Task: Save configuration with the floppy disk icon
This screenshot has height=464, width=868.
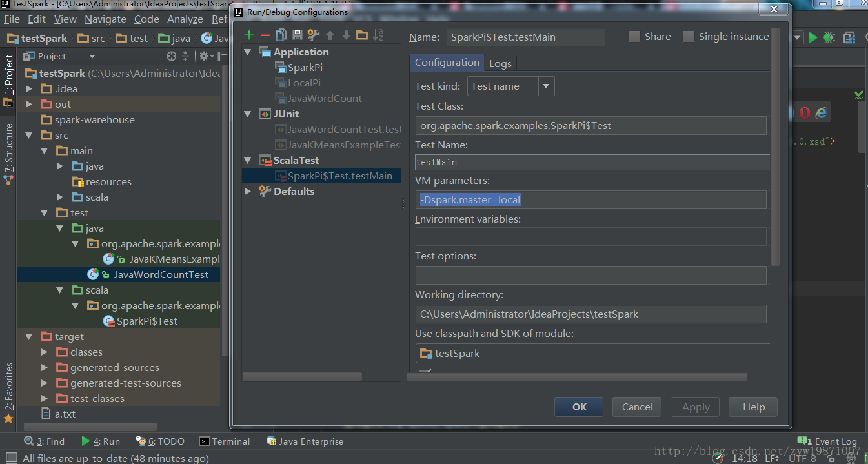Action: pyautogui.click(x=298, y=35)
